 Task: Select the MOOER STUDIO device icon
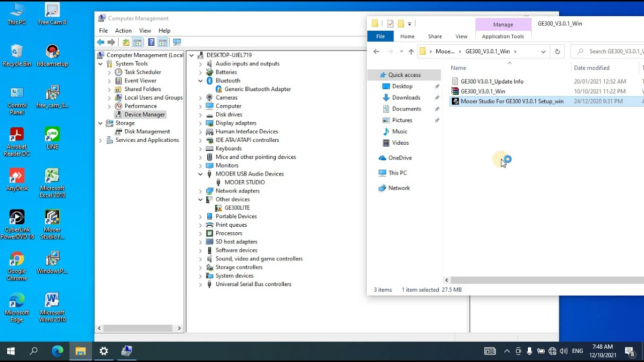click(219, 182)
